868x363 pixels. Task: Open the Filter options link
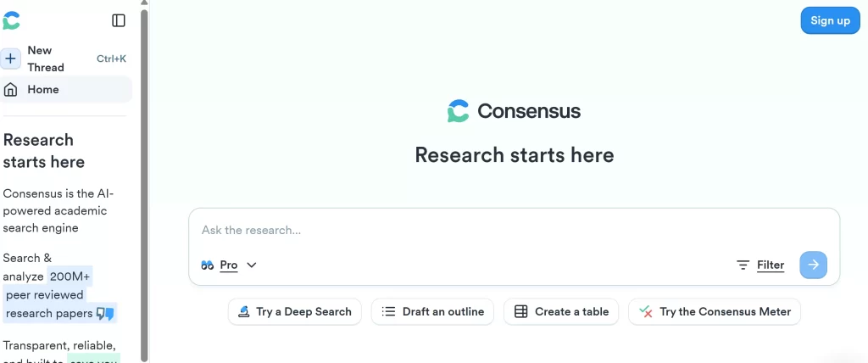coord(771,265)
